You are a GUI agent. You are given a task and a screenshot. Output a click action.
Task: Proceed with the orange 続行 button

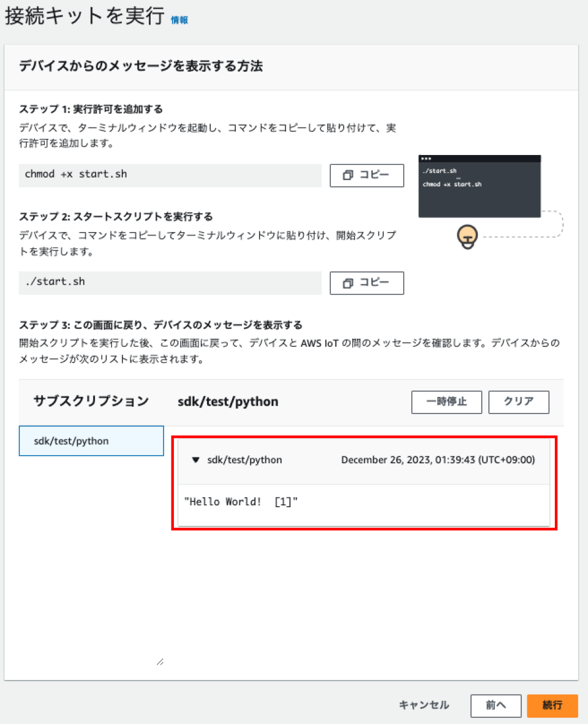click(552, 706)
